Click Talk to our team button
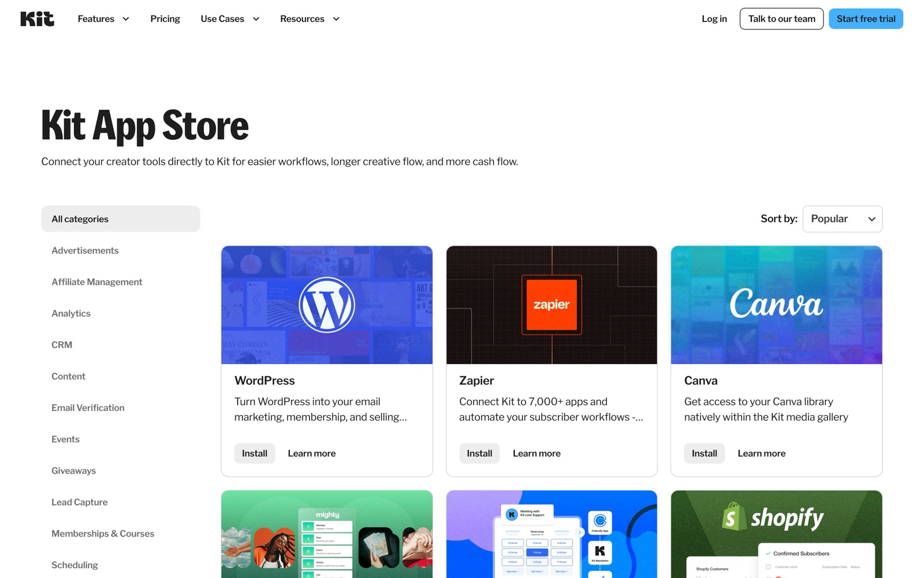The width and height of the screenshot is (924, 578). (782, 19)
